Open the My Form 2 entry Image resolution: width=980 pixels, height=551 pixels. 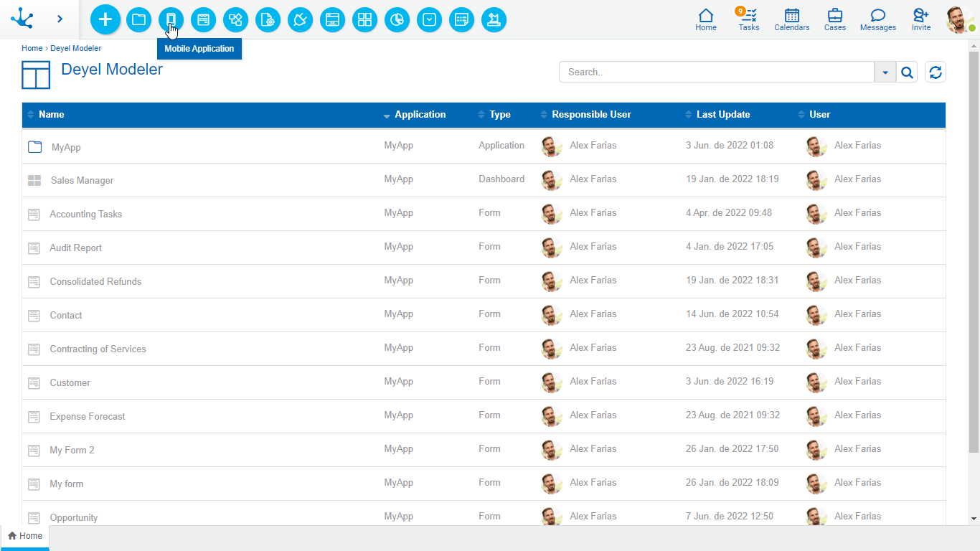[72, 451]
